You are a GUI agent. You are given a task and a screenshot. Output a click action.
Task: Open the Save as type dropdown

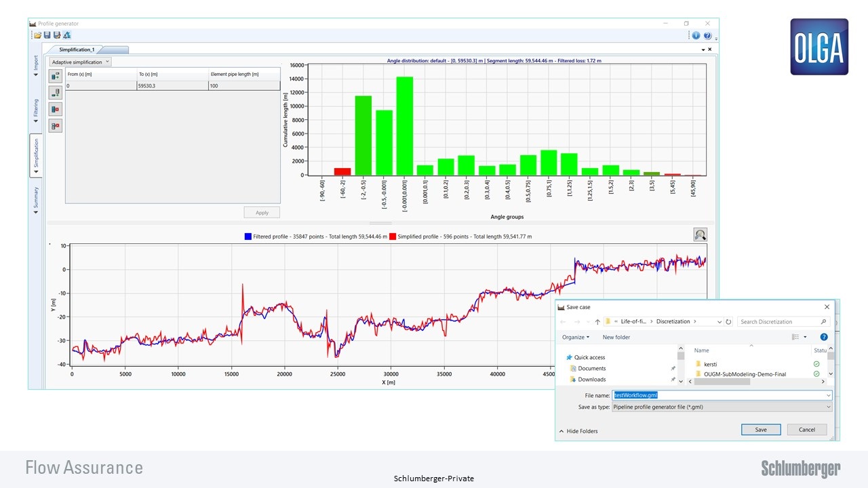point(722,407)
